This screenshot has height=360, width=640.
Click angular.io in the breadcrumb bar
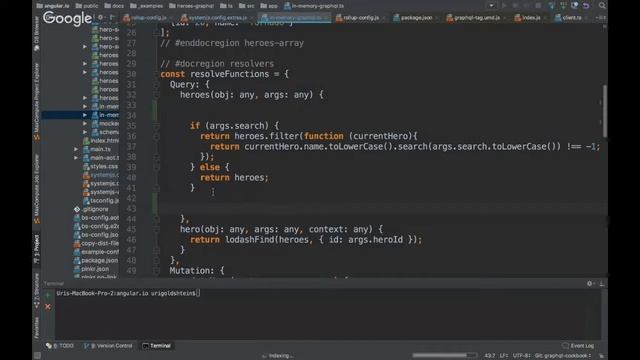(x=53, y=6)
